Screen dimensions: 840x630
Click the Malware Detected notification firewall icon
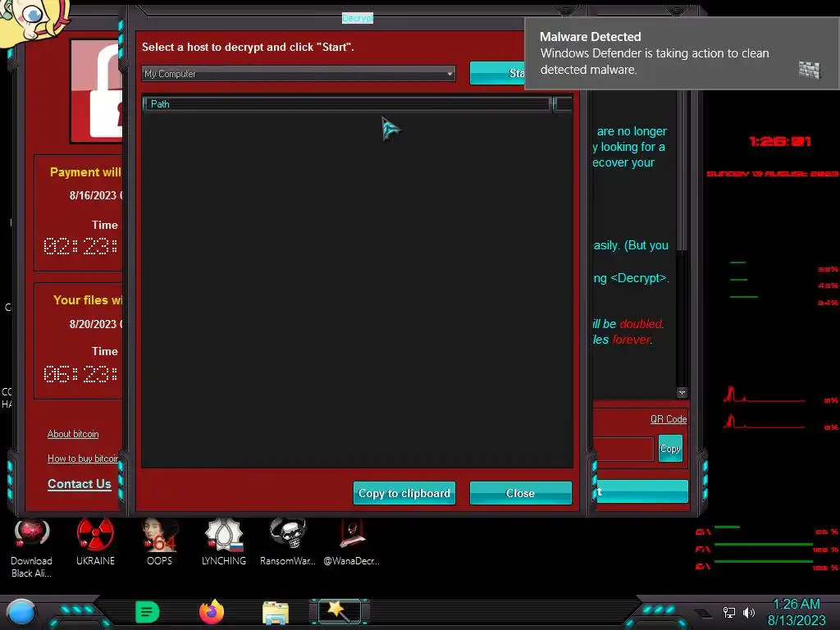(x=810, y=70)
